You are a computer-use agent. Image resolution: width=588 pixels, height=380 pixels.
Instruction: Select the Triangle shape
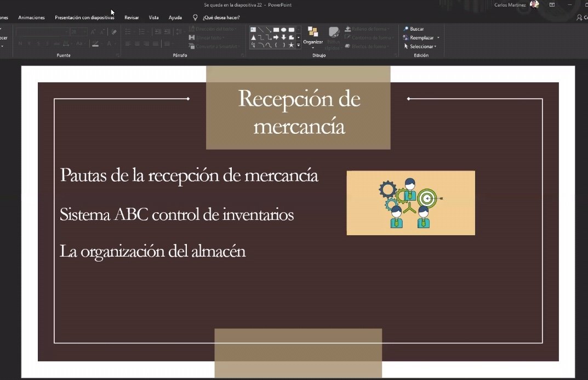(x=253, y=37)
